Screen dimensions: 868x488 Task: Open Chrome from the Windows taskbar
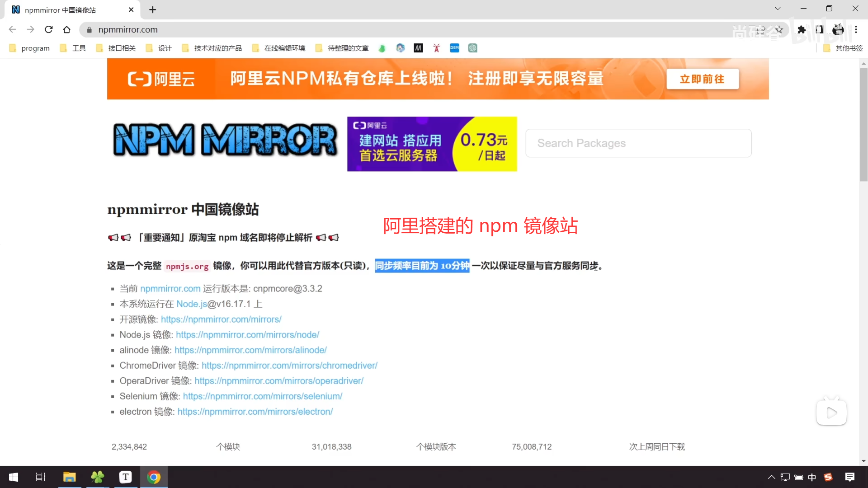pyautogui.click(x=154, y=477)
